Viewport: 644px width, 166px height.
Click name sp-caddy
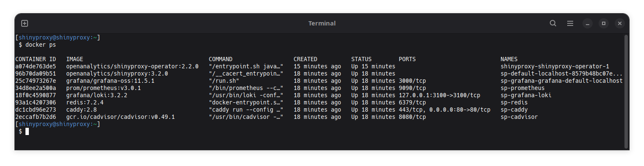[514, 110]
